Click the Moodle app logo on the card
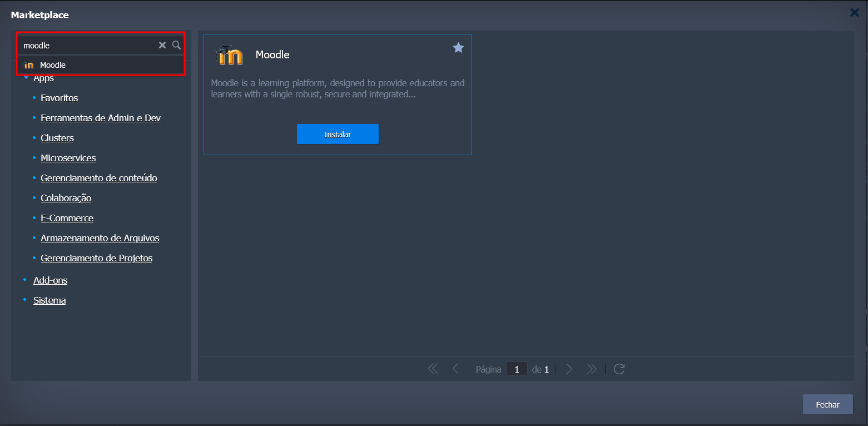Image resolution: width=868 pixels, height=426 pixels. [x=229, y=55]
